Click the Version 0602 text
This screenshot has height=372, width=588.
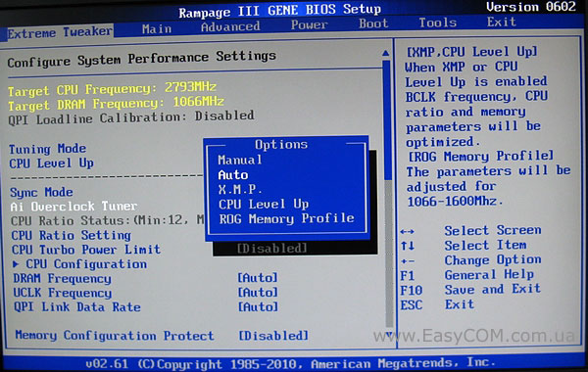click(x=531, y=7)
